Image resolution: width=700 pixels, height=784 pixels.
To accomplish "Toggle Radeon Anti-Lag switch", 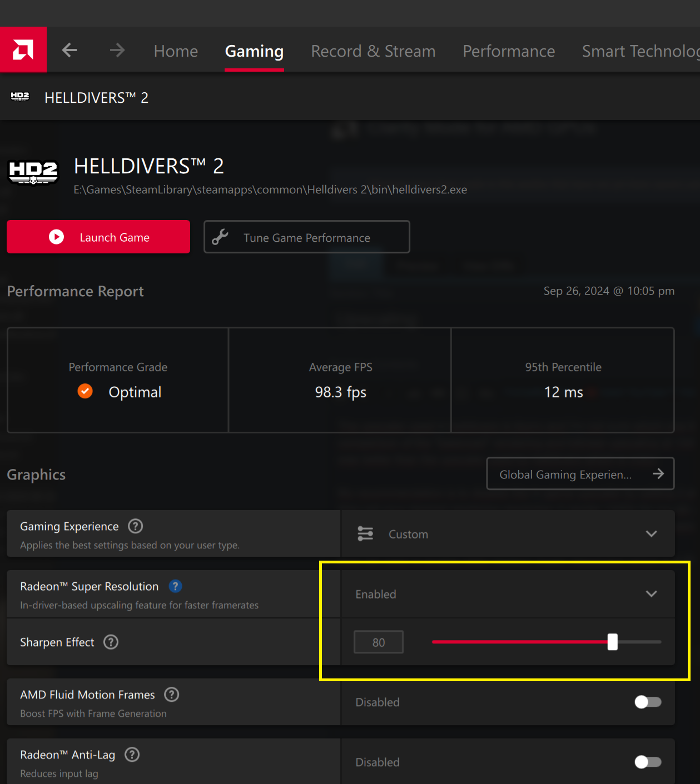I will tap(648, 762).
